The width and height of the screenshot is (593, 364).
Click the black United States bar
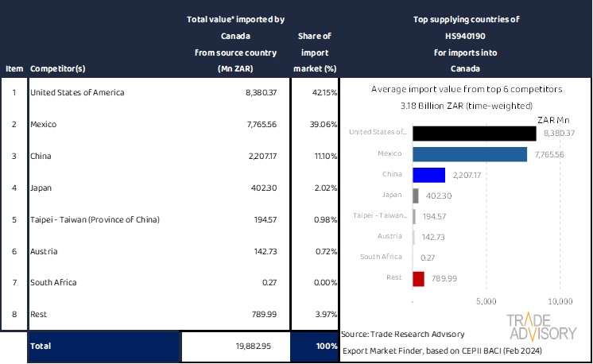pyautogui.click(x=474, y=133)
